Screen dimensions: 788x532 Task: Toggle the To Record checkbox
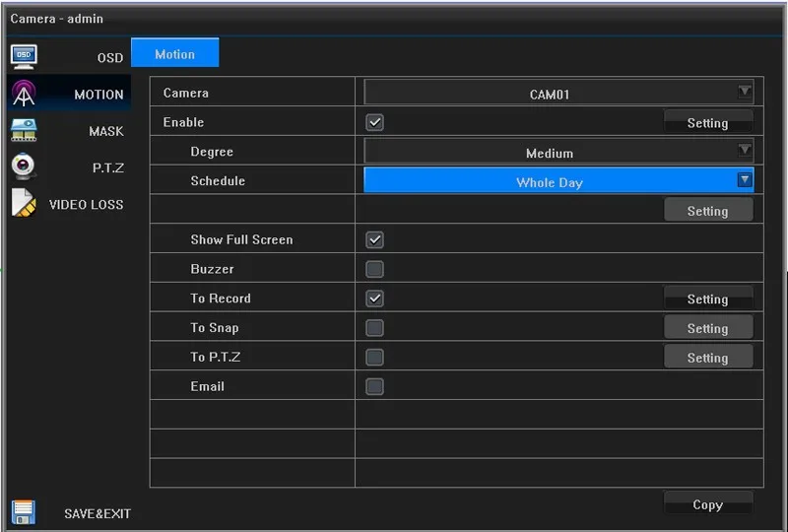point(374,299)
